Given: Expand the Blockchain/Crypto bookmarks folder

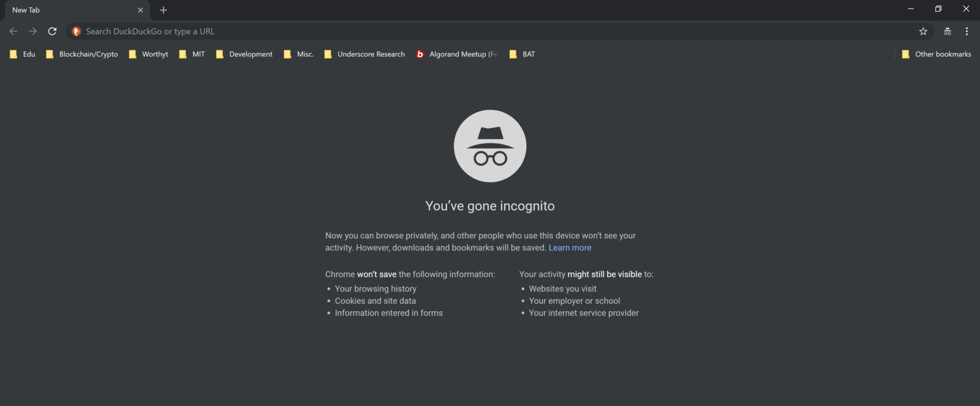Looking at the screenshot, I should click(x=82, y=55).
